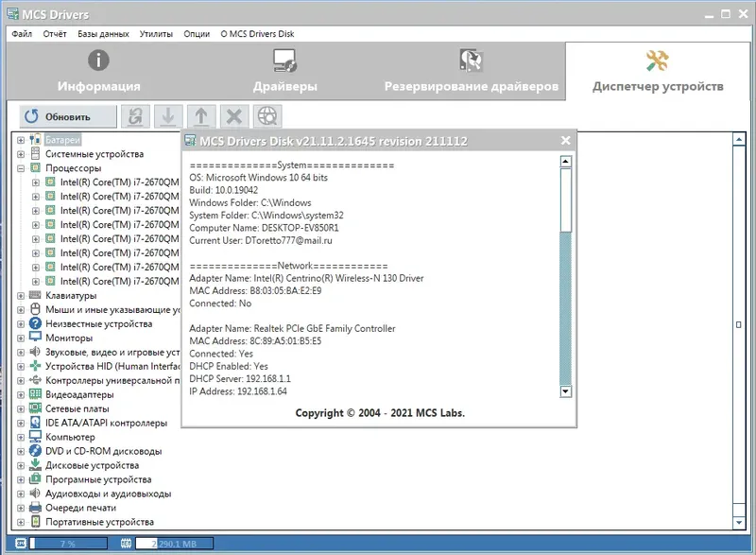This screenshot has height=555, width=756.
Task: Click the update driver arrows toolbar icon
Action: [135, 116]
